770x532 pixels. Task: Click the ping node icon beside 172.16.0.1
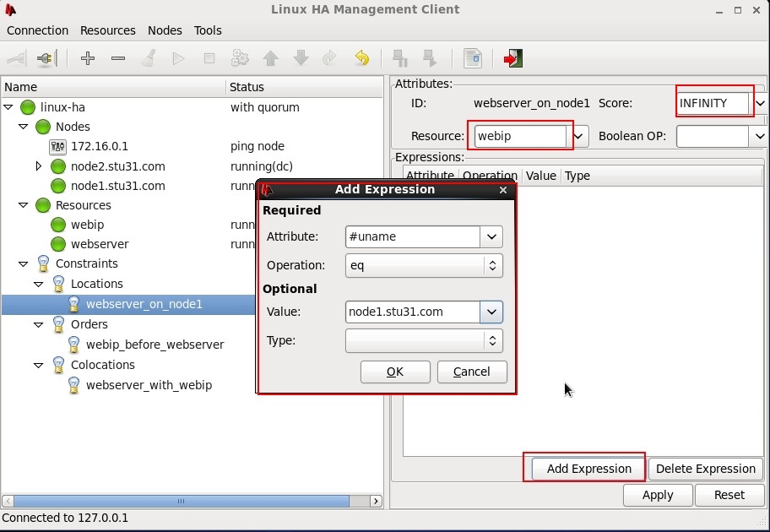click(58, 146)
